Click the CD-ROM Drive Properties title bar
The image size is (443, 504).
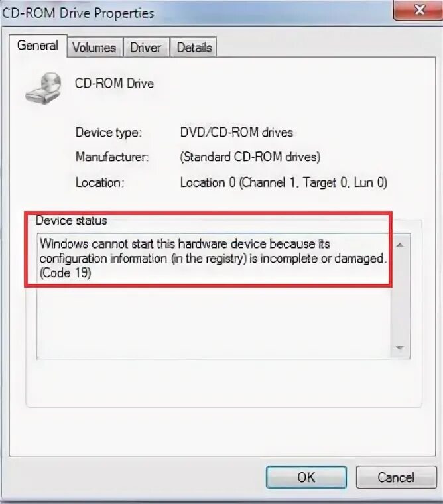pyautogui.click(x=197, y=13)
